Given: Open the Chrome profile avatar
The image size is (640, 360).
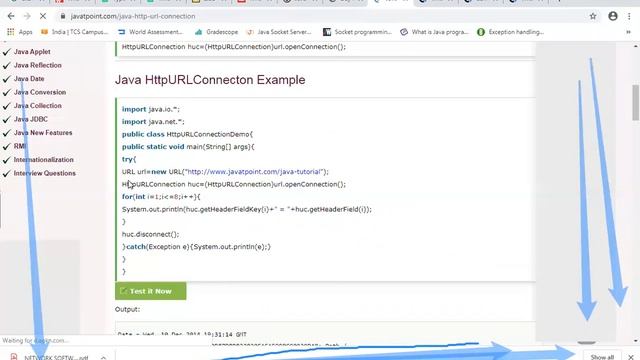Looking at the screenshot, I should (613, 16).
